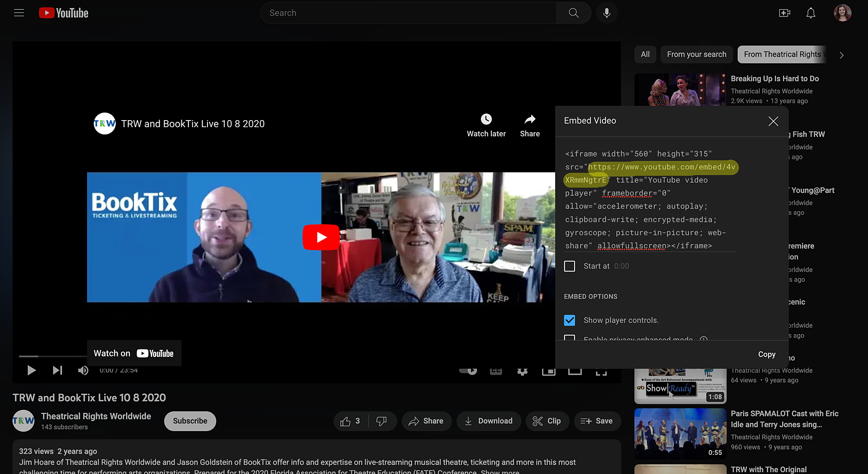This screenshot has height=474, width=868.
Task: Open player settings gear
Action: [522, 371]
